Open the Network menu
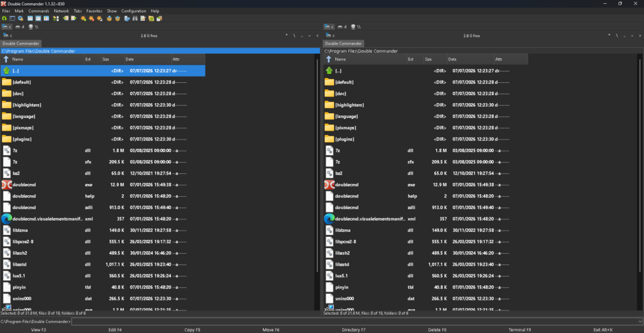The height and width of the screenshot is (333, 644). click(62, 11)
